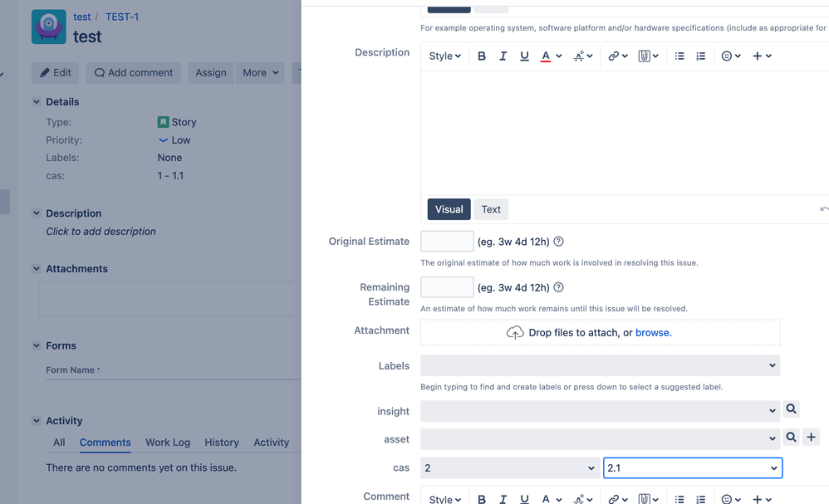The width and height of the screenshot is (829, 504).
Task: Collapse the Attachments section
Action: [x=37, y=268]
